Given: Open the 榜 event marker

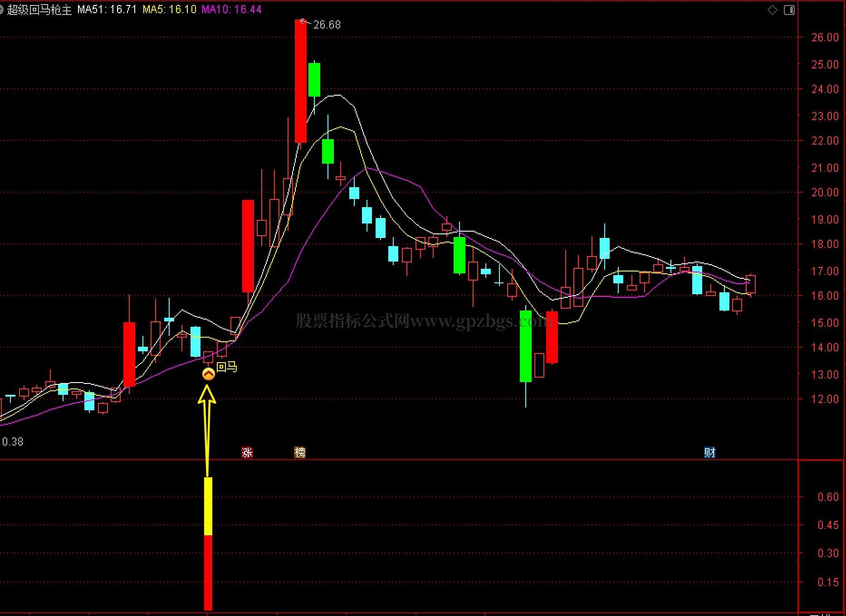Looking at the screenshot, I should click(300, 452).
